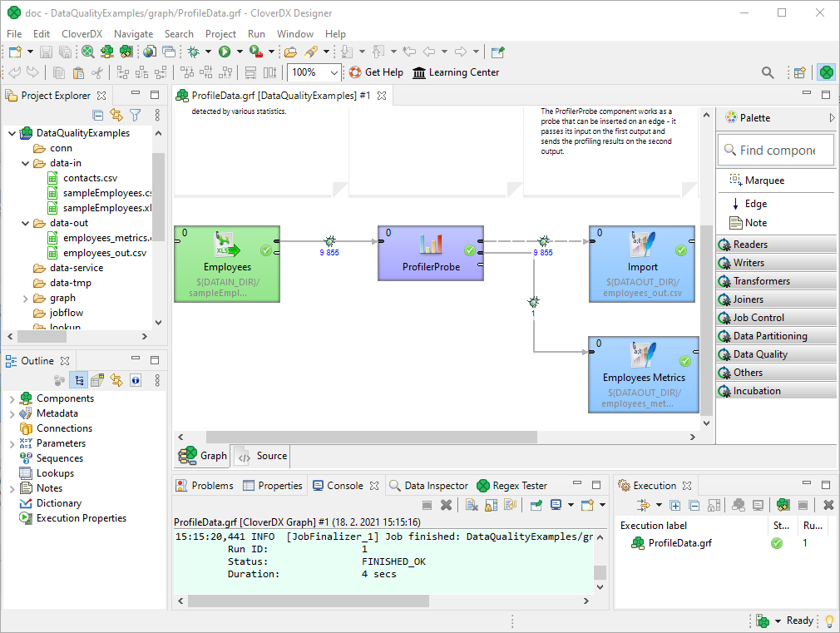Open the Learning Center
The height and width of the screenshot is (633, 840).
pyautogui.click(x=456, y=72)
